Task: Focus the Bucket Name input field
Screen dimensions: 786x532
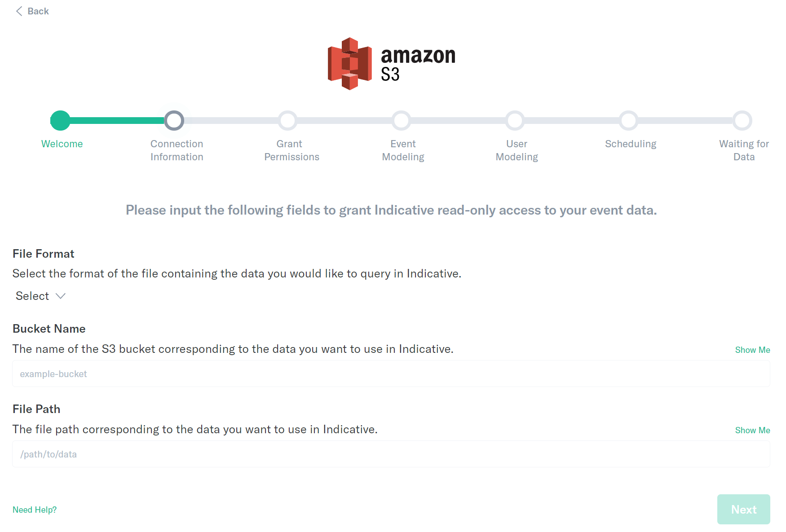Action: click(391, 374)
